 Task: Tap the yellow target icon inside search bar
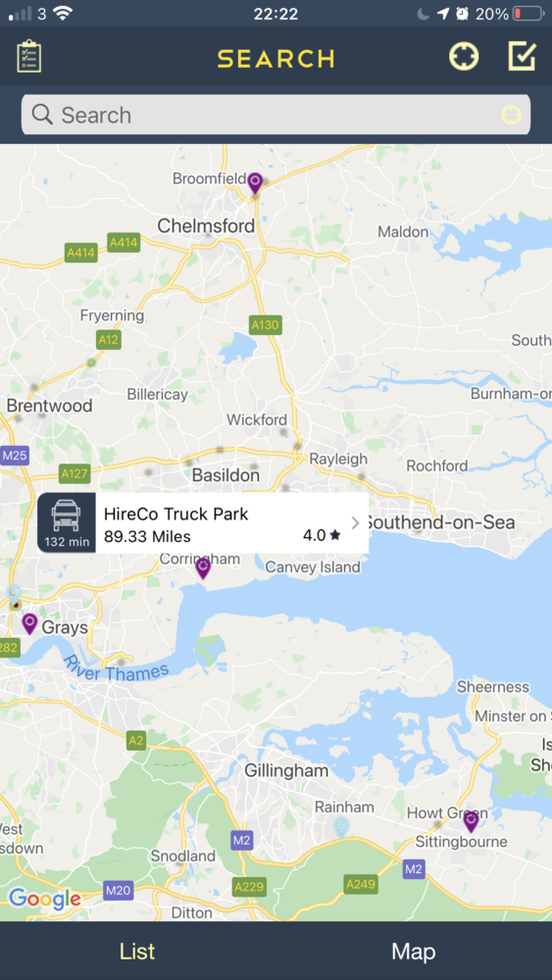[511, 115]
